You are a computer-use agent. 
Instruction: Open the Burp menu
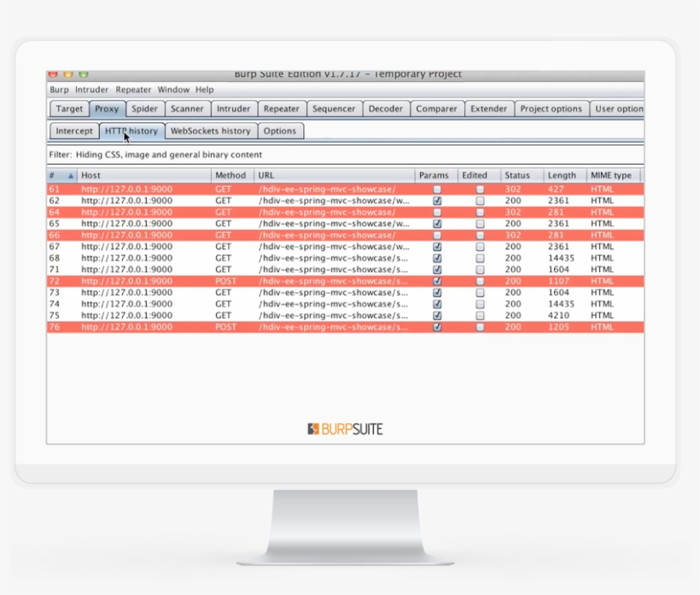[59, 90]
